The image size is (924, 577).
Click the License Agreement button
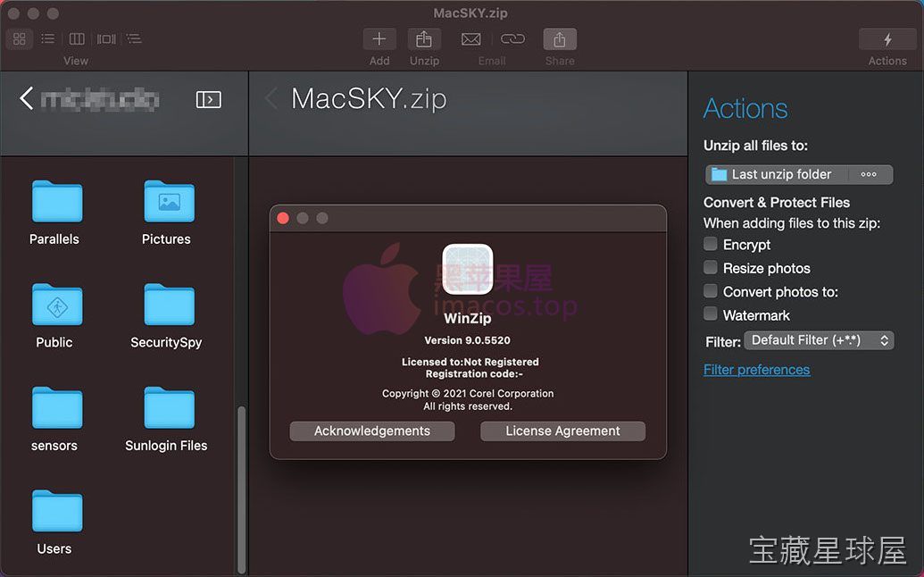562,431
